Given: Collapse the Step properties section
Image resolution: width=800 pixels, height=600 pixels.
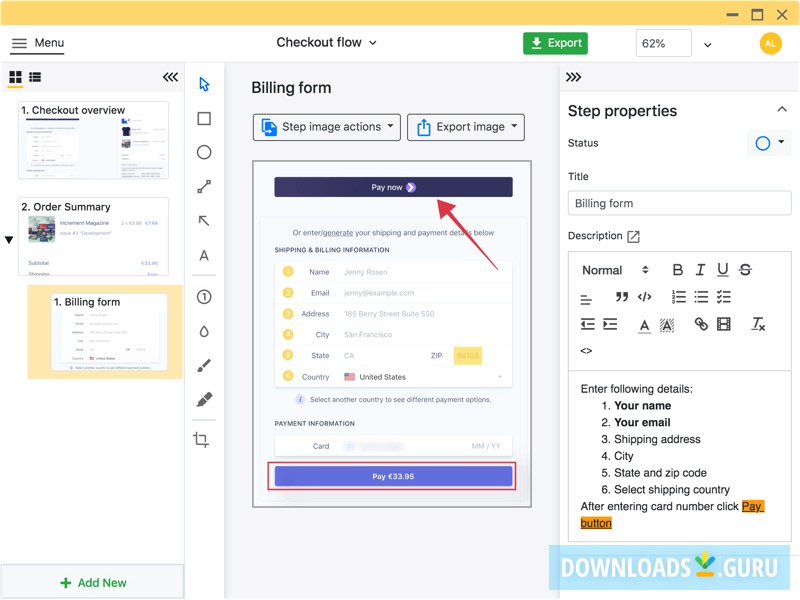Looking at the screenshot, I should pos(782,109).
